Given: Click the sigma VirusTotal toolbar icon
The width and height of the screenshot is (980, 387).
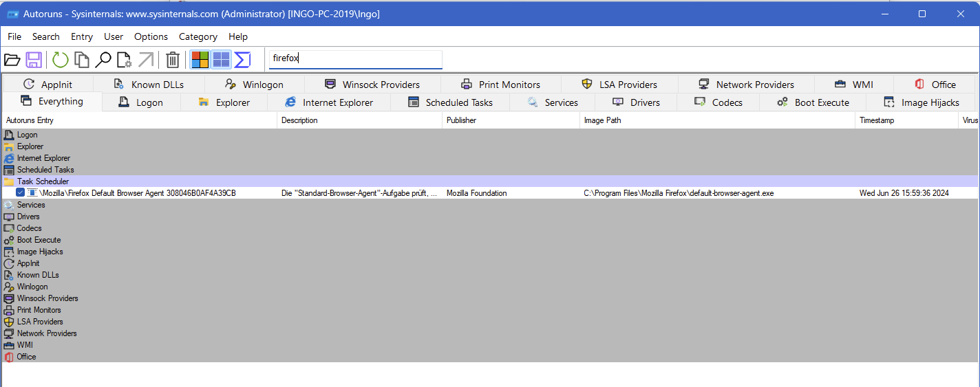Looking at the screenshot, I should 242,60.
